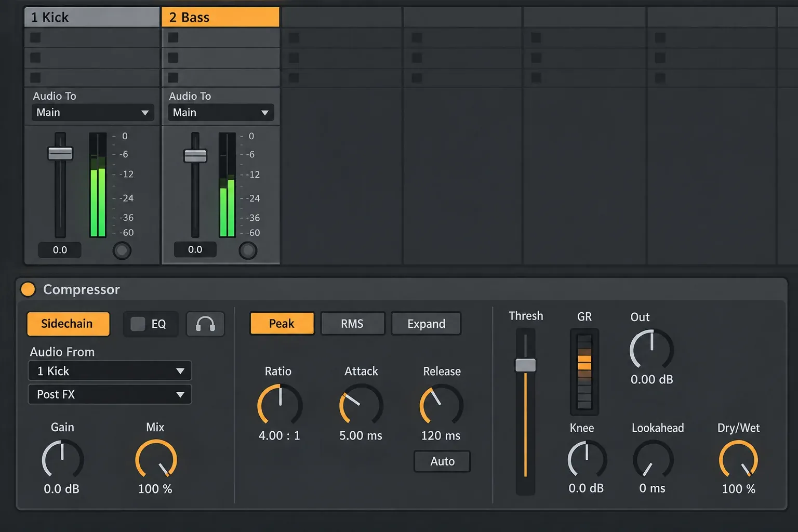Enable the Sidechain button
This screenshot has width=798, height=532.
click(68, 324)
